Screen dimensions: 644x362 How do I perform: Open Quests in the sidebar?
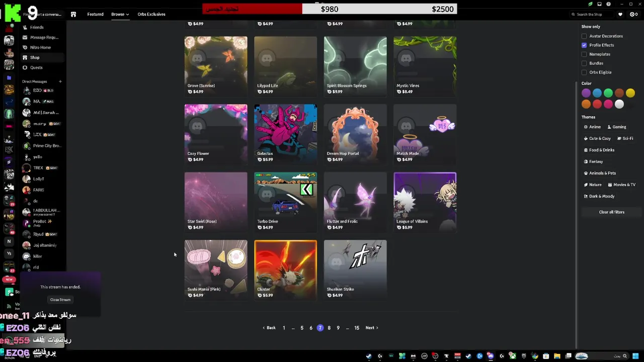[41, 67]
